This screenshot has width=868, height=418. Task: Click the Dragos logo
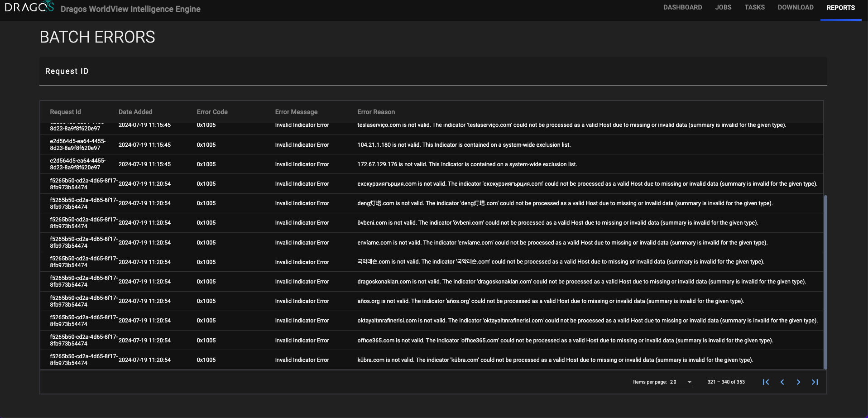click(x=29, y=7)
